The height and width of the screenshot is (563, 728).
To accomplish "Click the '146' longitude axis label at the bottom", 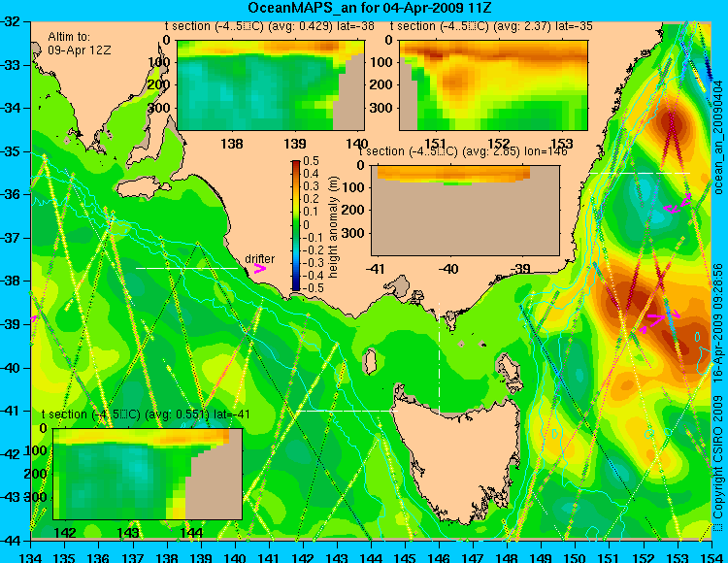I will click(439, 557).
